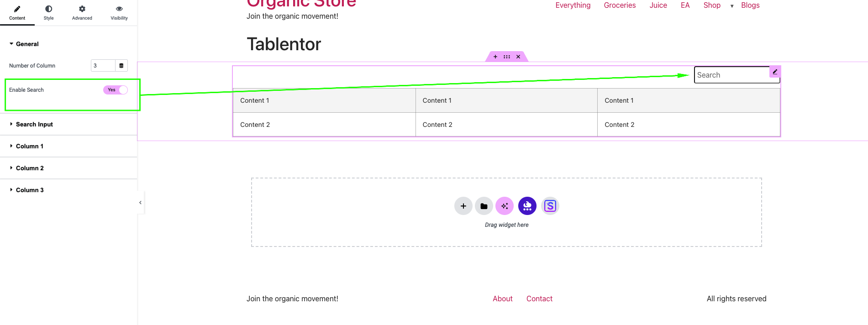Open the template library folder icon
Viewport: 868px width, 325px height.
[x=484, y=206]
